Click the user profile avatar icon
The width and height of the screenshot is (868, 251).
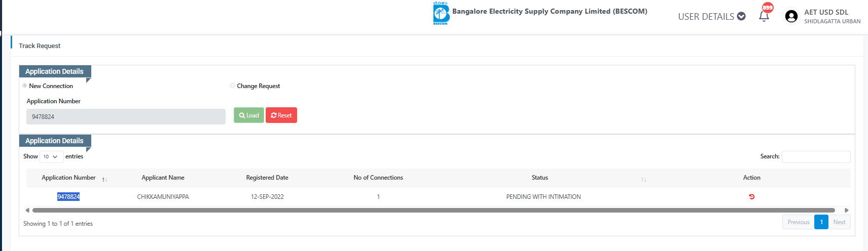791,17
